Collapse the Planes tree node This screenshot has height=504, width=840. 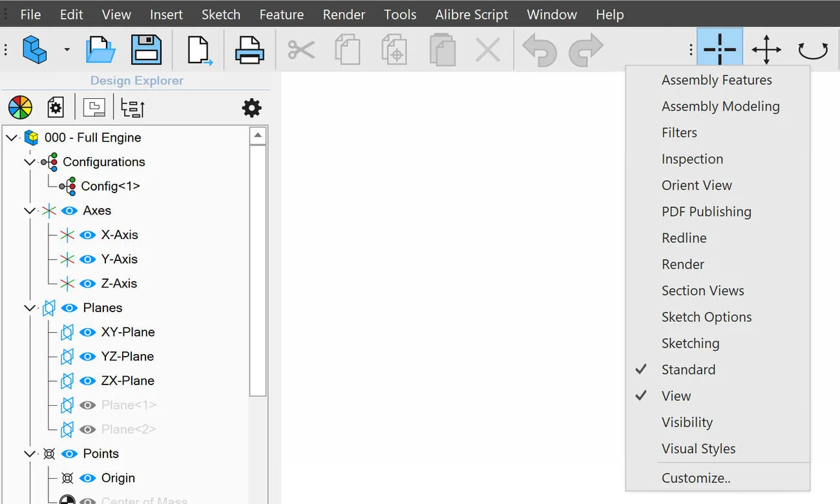click(30, 308)
